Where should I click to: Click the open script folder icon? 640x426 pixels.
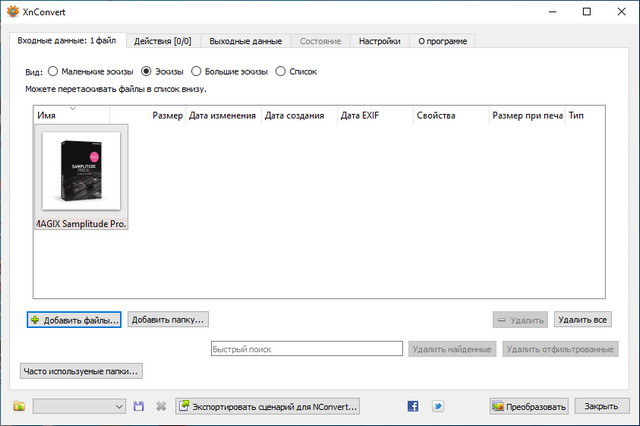click(x=19, y=406)
